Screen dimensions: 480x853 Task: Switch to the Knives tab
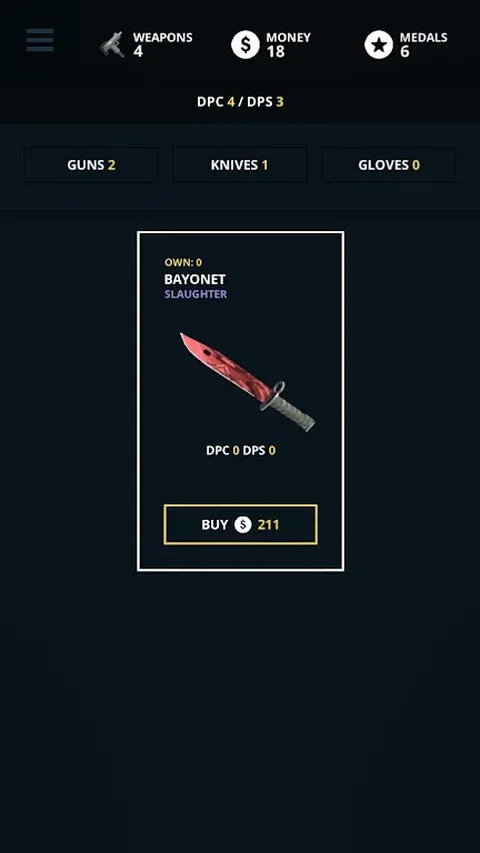(240, 165)
